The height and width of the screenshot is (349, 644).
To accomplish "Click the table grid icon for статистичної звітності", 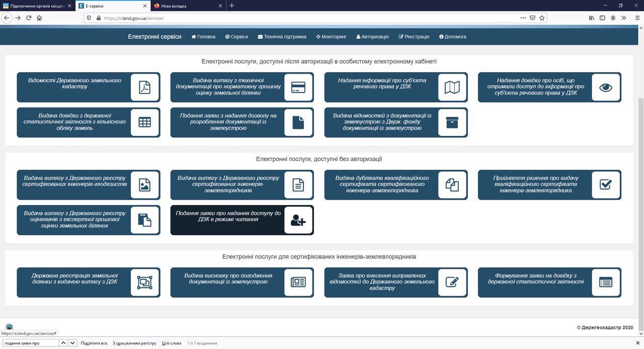I will pos(145,122).
